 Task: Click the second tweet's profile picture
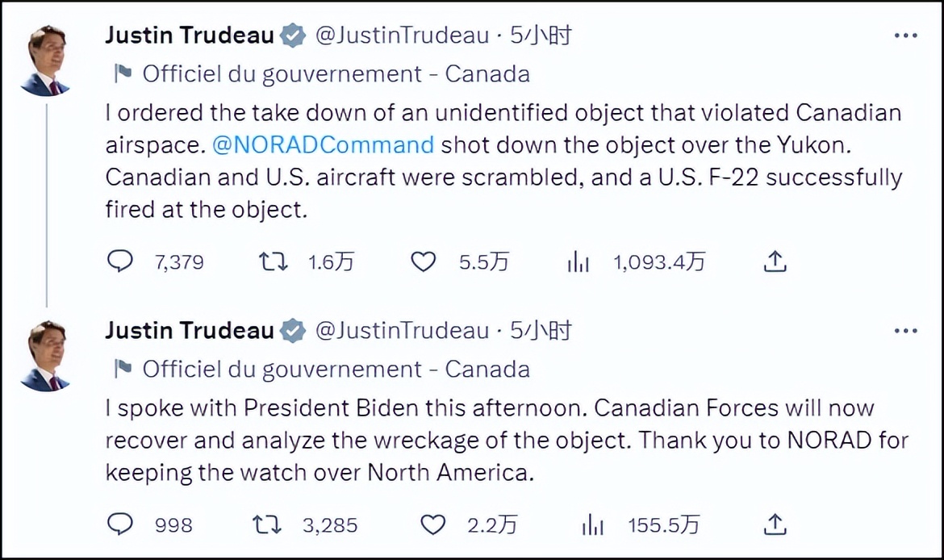click(45, 356)
